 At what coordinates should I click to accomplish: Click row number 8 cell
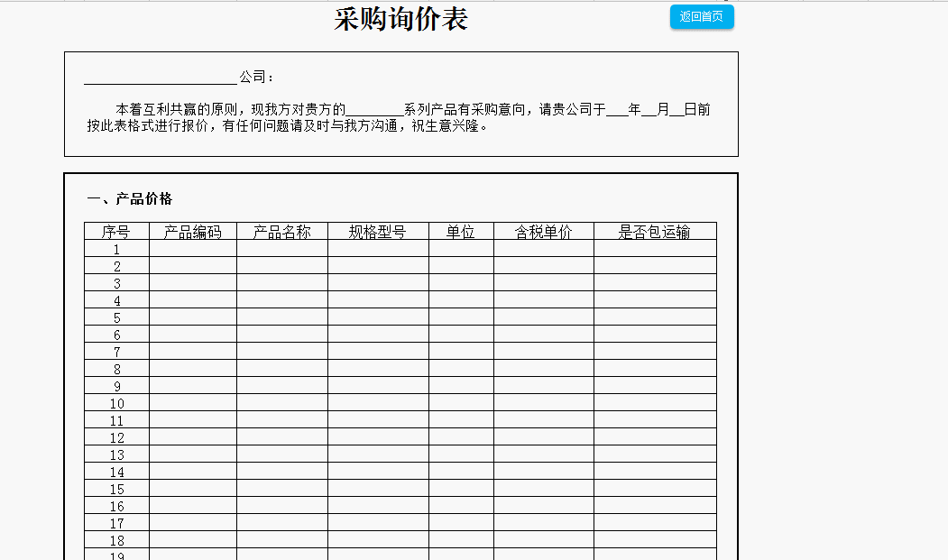tap(116, 368)
